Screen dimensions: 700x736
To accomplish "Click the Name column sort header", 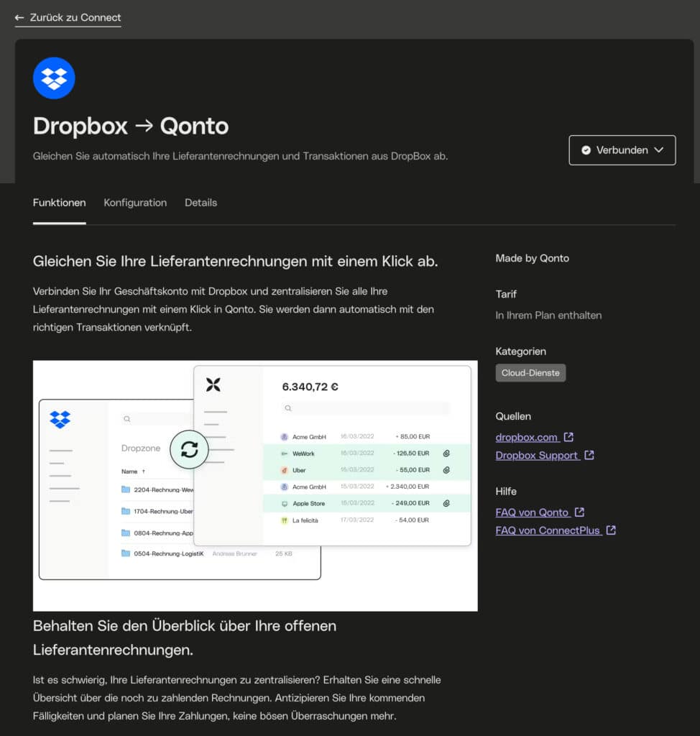I will 133,471.
